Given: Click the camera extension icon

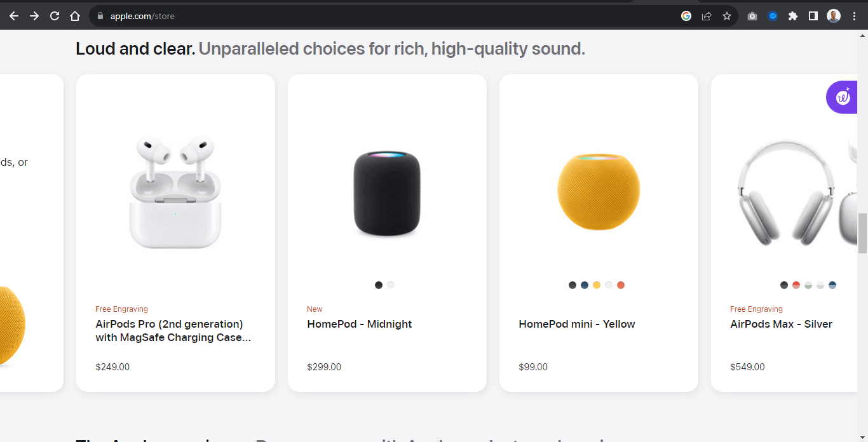Looking at the screenshot, I should [752, 16].
